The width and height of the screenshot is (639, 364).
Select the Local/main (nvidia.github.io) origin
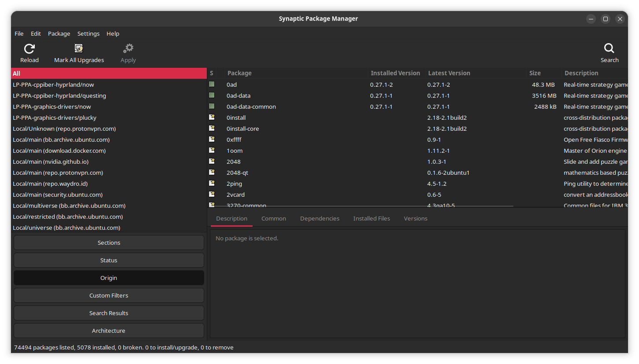[x=50, y=162]
